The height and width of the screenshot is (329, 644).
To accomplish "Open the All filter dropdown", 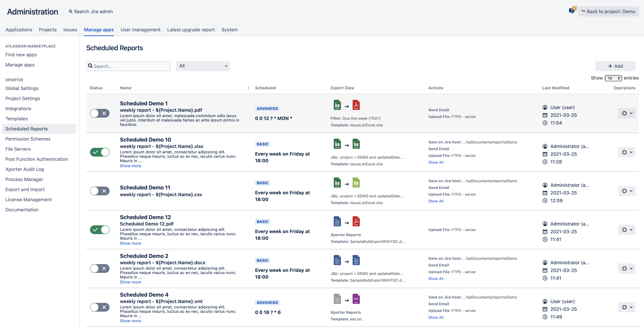I will (203, 66).
